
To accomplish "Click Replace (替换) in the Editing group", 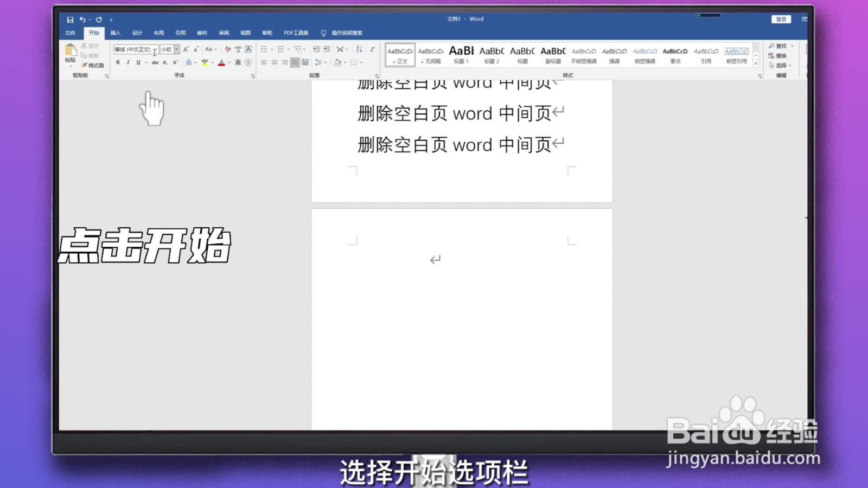I will pos(781,55).
